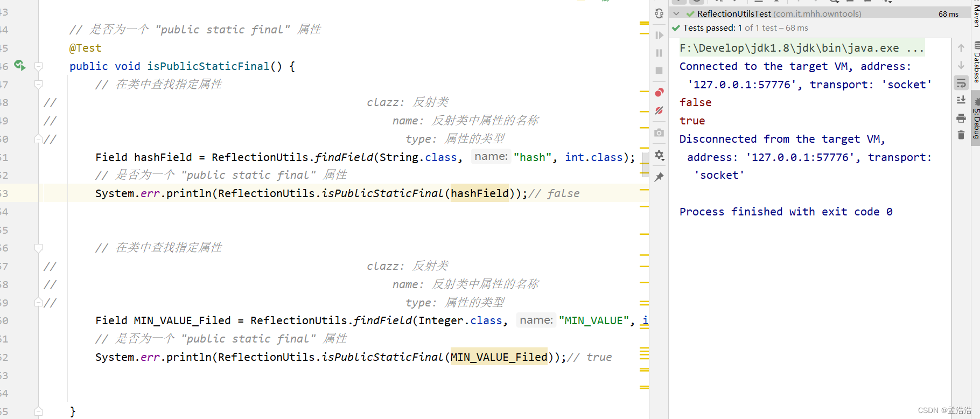The image size is (980, 419).
Task: Click the up arrow in console toolbar
Action: click(x=961, y=48)
